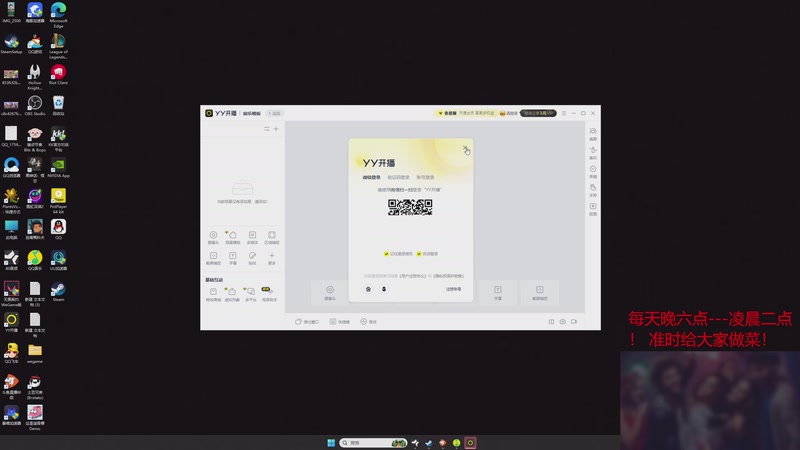Open the wegame folder on desktop
This screenshot has width=800, height=450.
coord(35,354)
